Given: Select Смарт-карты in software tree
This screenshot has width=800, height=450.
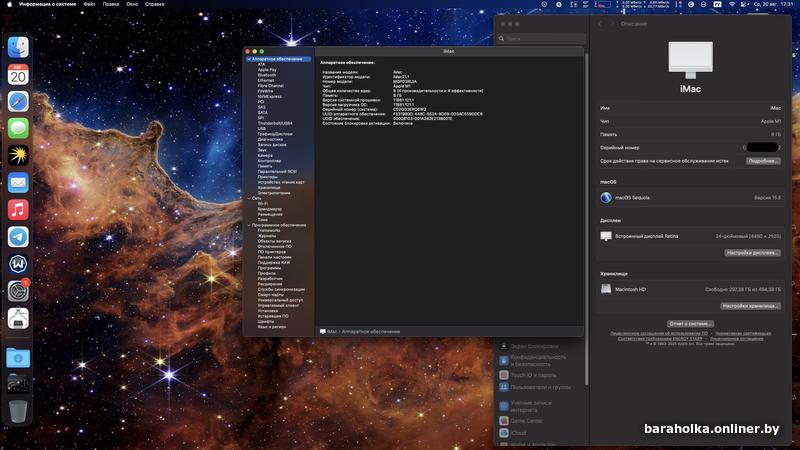Looking at the screenshot, I should pyautogui.click(x=270, y=295).
